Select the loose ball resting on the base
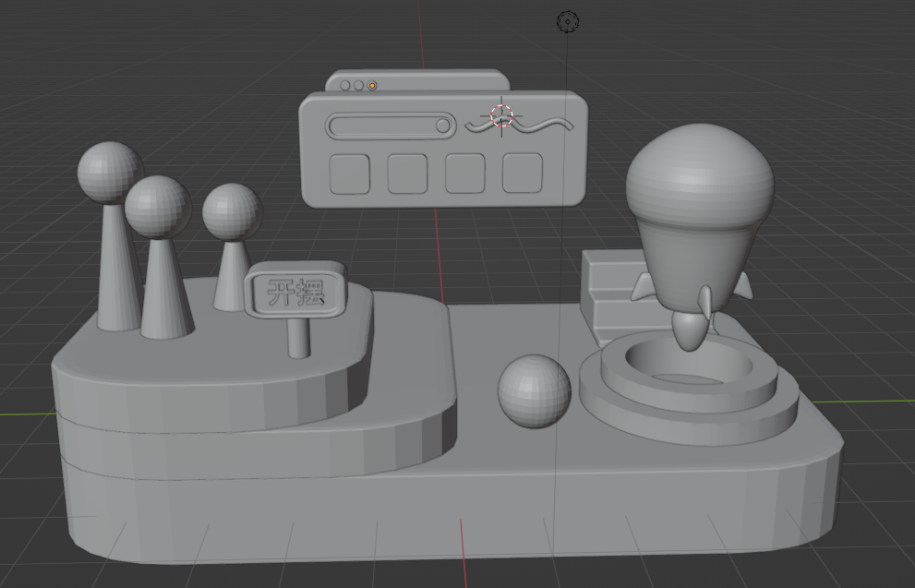This screenshot has height=588, width=915. coord(534,392)
